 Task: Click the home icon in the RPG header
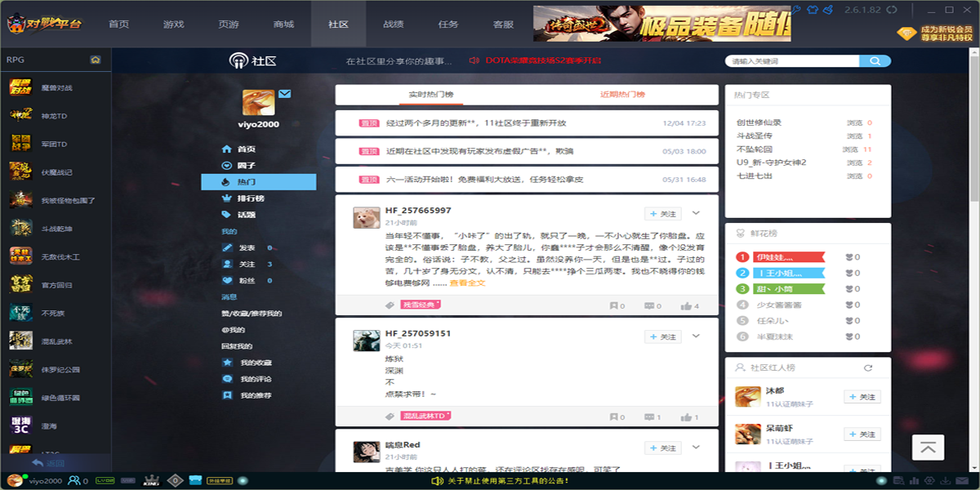pyautogui.click(x=96, y=60)
